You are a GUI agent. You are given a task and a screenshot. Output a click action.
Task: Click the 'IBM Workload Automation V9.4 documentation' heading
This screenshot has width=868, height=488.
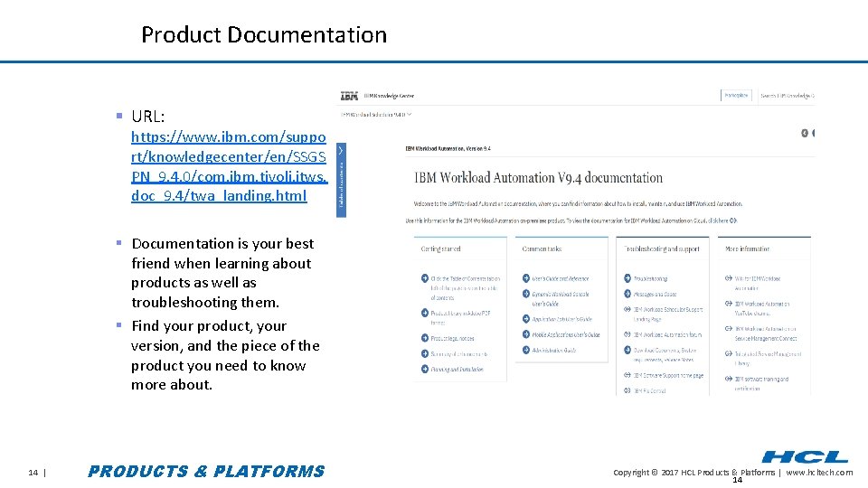(x=538, y=178)
